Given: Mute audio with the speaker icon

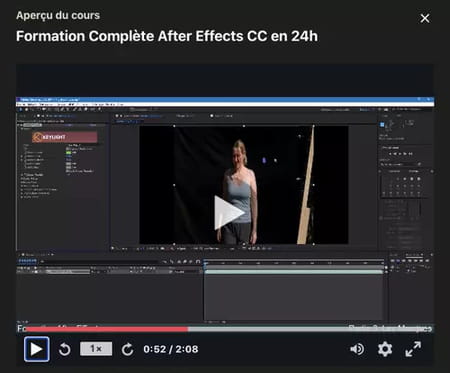Looking at the screenshot, I should pos(357,349).
